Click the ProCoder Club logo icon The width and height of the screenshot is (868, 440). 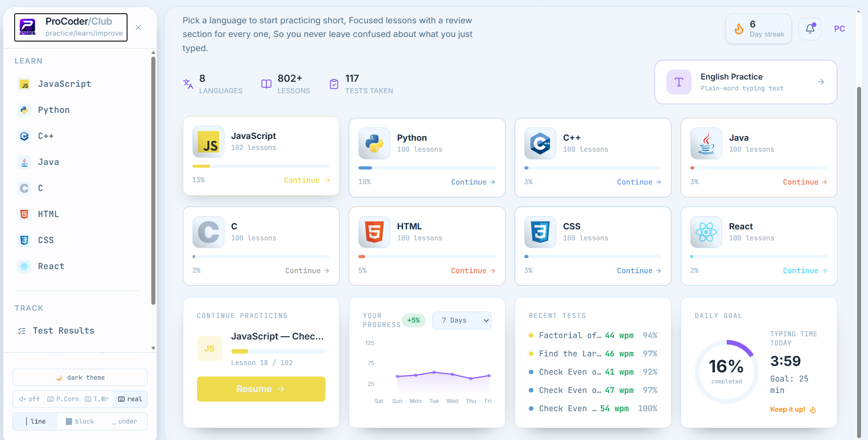click(27, 27)
